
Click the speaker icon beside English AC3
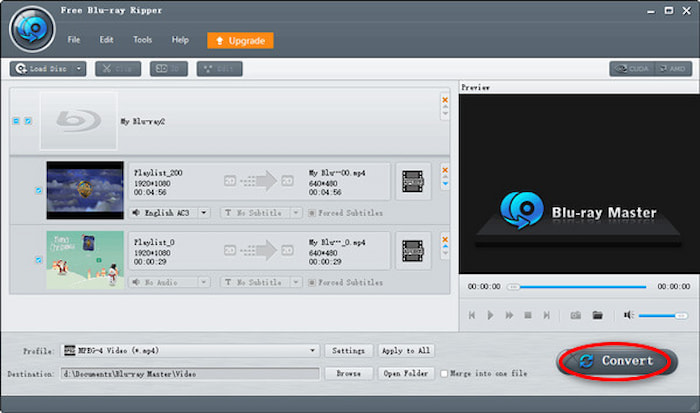136,213
